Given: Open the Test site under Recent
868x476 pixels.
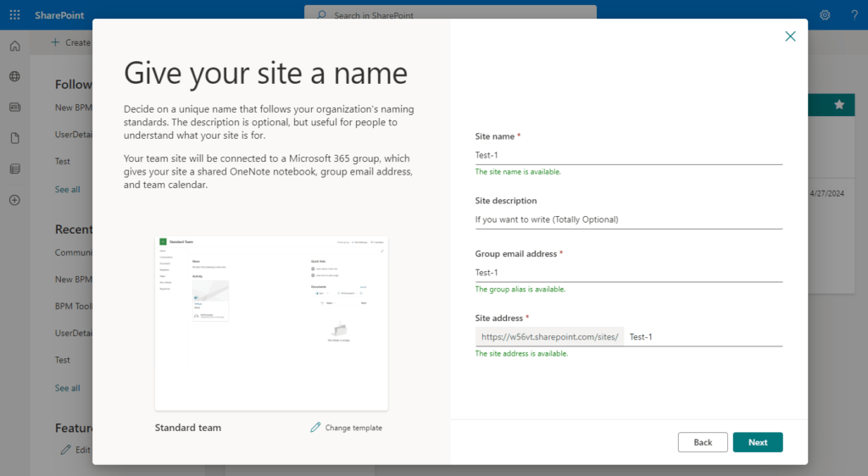Looking at the screenshot, I should (63, 360).
